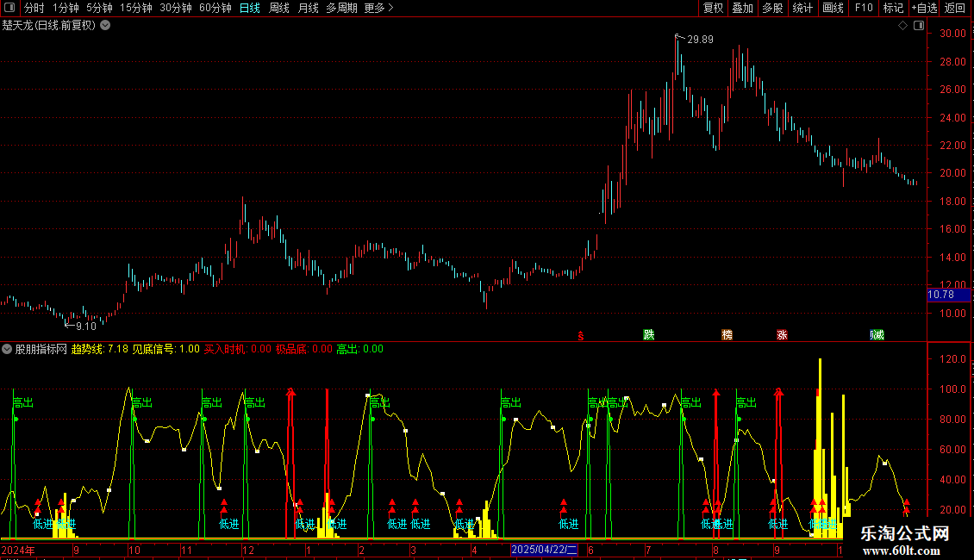Select the 日线 daily period

(250, 8)
